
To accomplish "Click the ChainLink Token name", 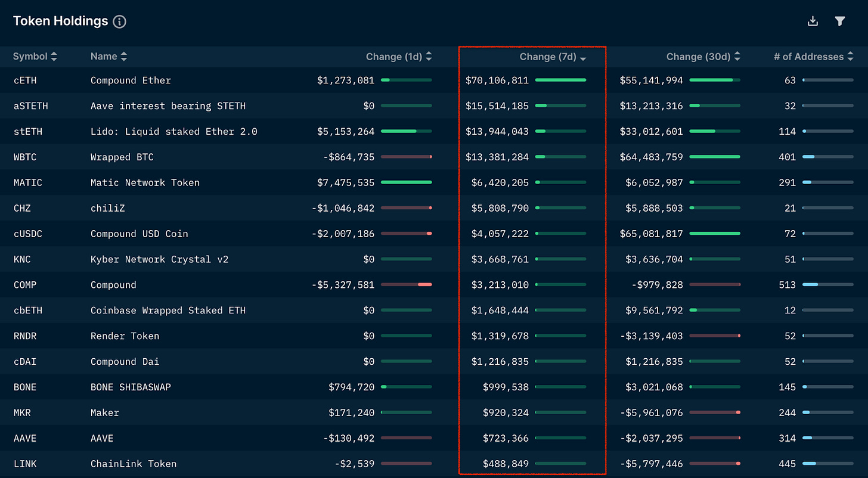I will 134,464.
